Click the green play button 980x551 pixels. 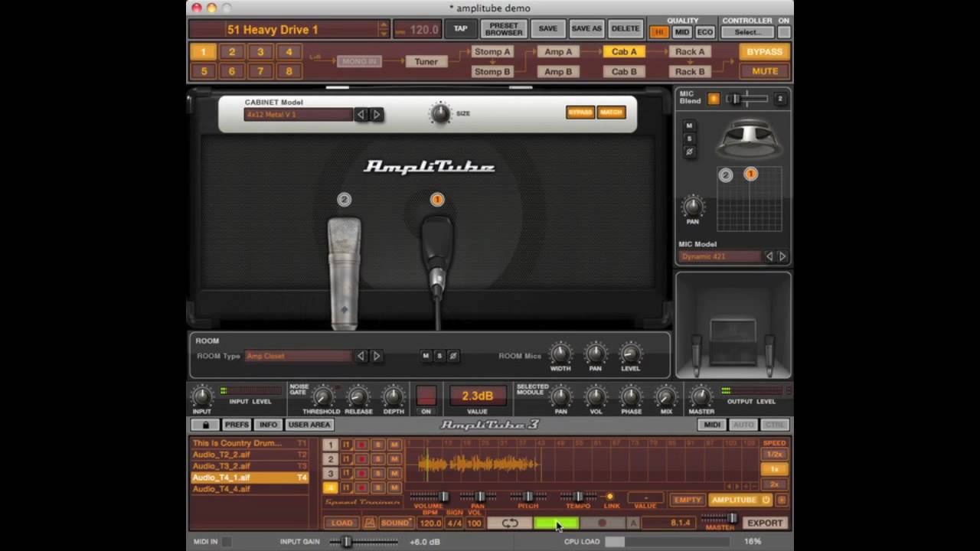pos(556,523)
